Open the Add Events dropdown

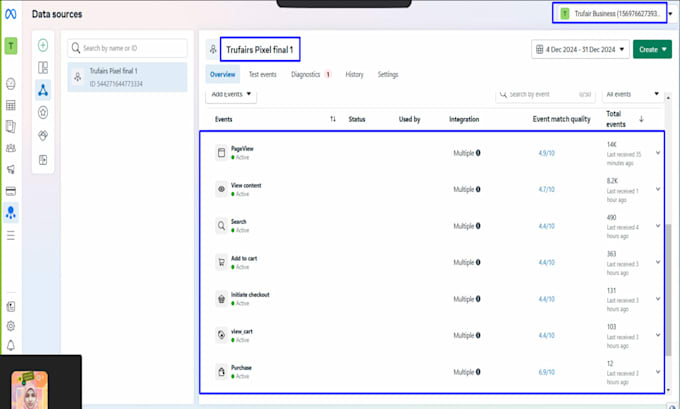click(x=231, y=95)
